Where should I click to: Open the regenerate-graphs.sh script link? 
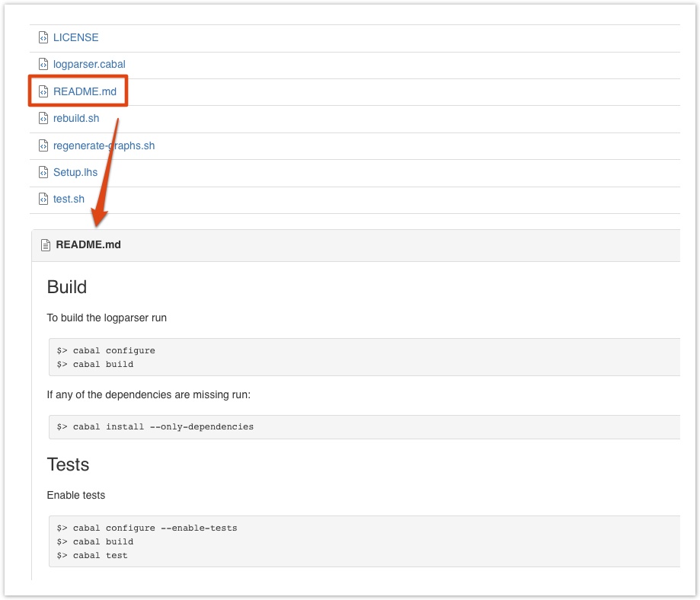pyautogui.click(x=104, y=145)
